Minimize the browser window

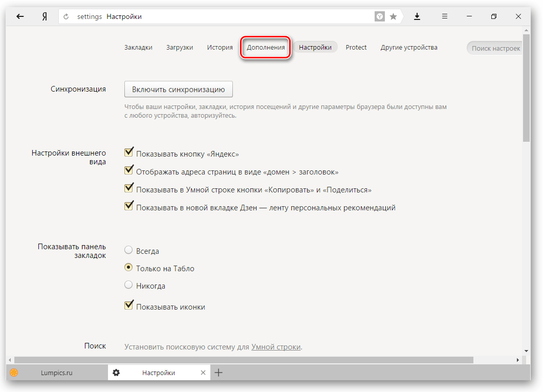pyautogui.click(x=469, y=16)
